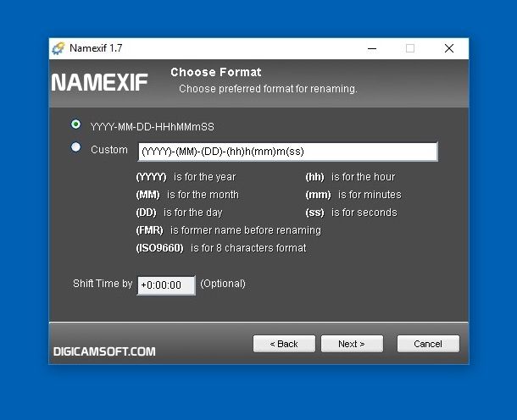Select the Custom format radio button
Image resolution: width=517 pixels, height=420 pixels.
click(x=75, y=147)
